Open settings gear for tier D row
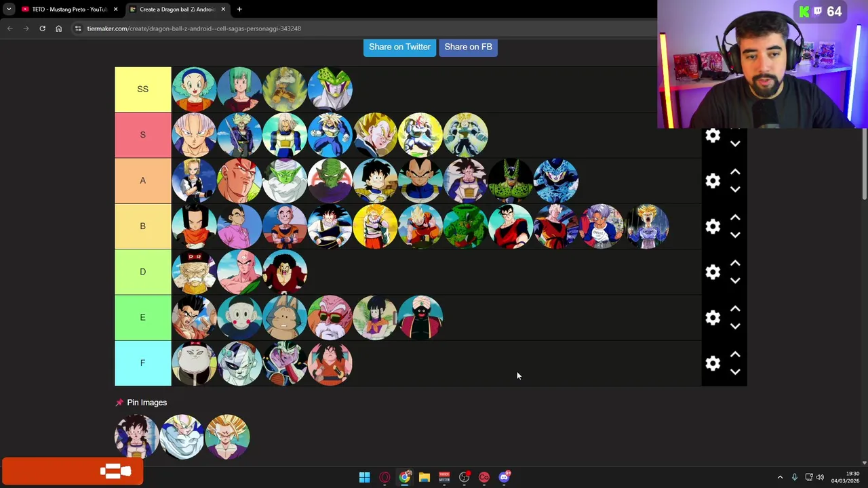 click(x=713, y=272)
